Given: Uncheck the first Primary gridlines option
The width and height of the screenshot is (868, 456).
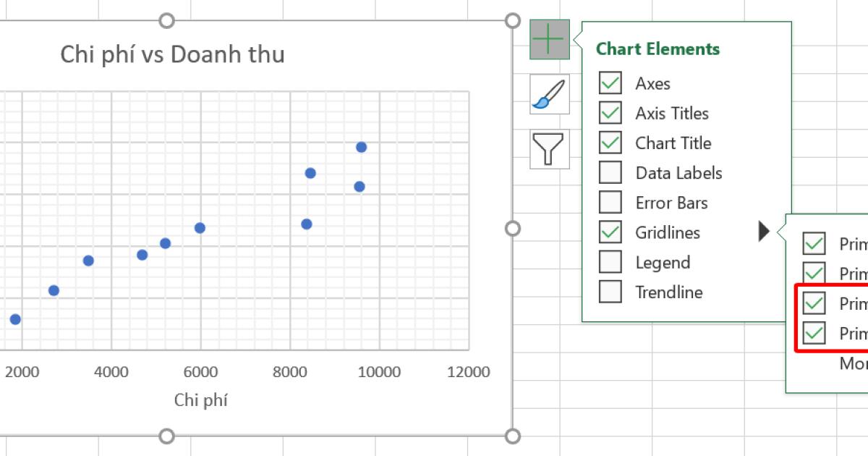Looking at the screenshot, I should [816, 243].
